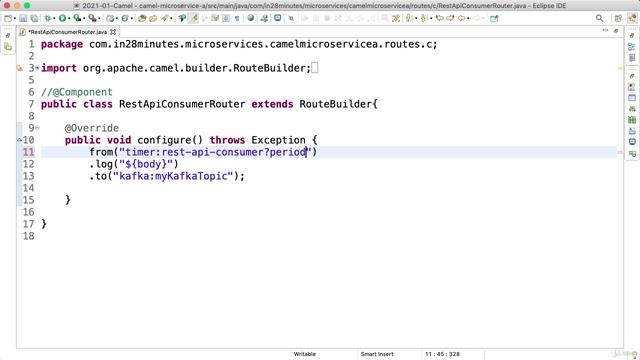Click the Open Task folder icon

pos(153,18)
